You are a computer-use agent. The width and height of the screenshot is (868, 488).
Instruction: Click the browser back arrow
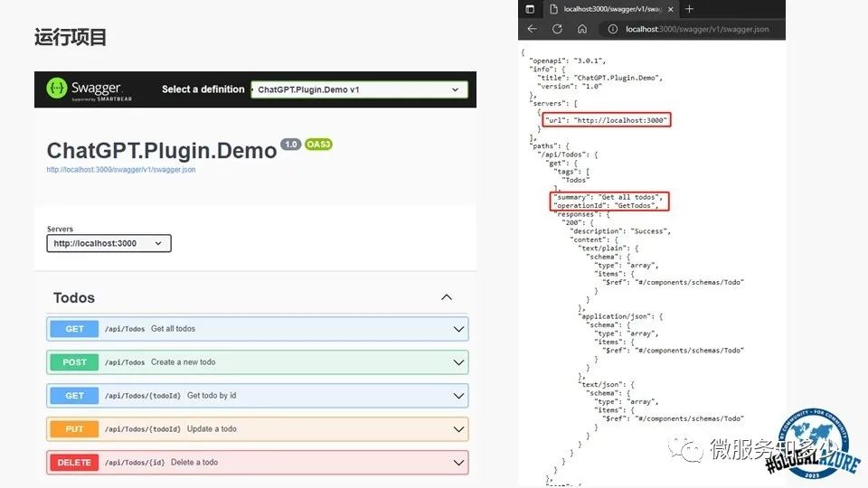coord(532,29)
